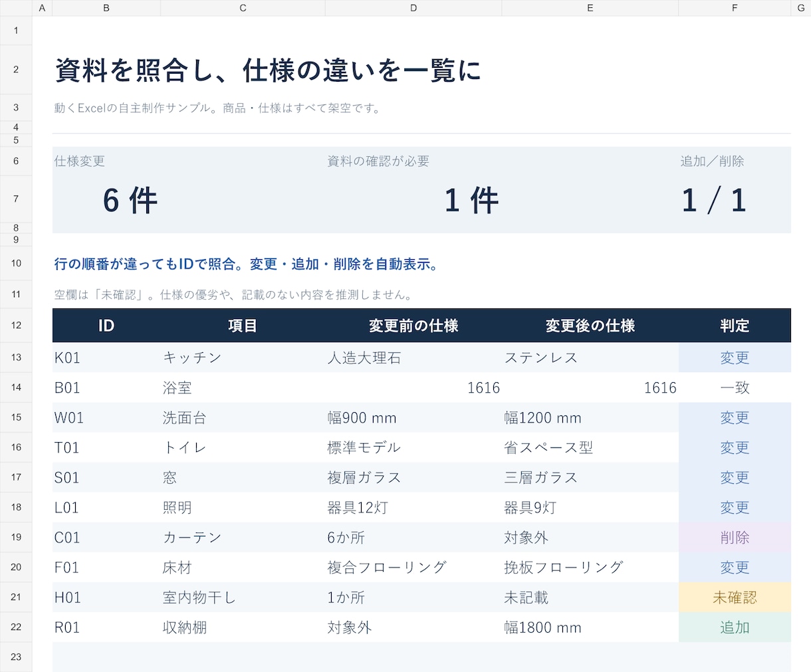Click the 項目 table header
811x672 pixels.
tap(243, 326)
